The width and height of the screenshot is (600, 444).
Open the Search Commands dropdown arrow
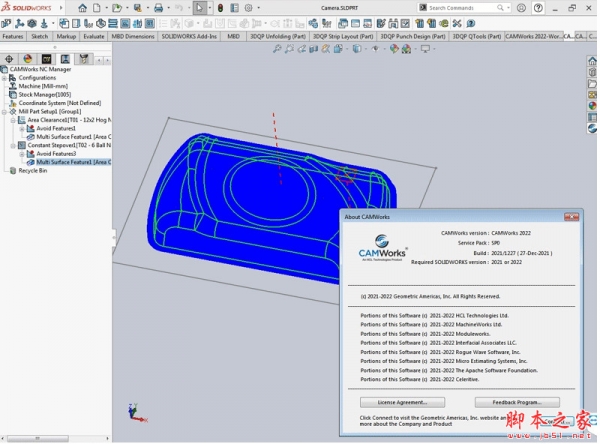coord(508,8)
